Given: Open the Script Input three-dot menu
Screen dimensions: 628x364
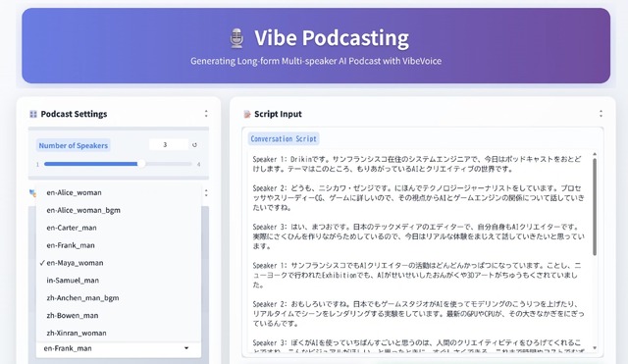Looking at the screenshot, I should (601, 114).
